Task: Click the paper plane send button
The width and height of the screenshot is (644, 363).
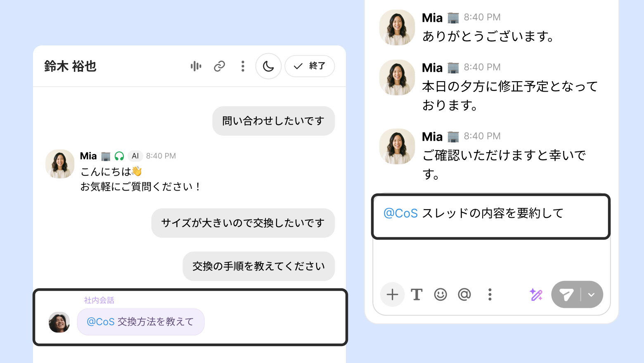Action: tap(566, 295)
